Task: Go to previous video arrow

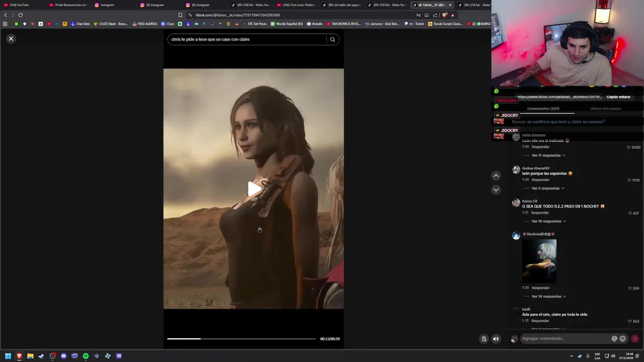Action: point(496,175)
